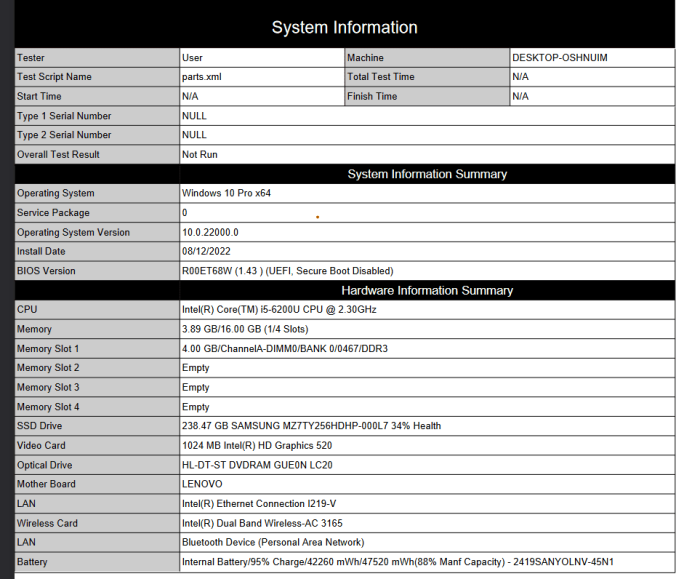Click the Memory Slot 3 Empty value
This screenshot has width=700, height=579.
(196, 387)
